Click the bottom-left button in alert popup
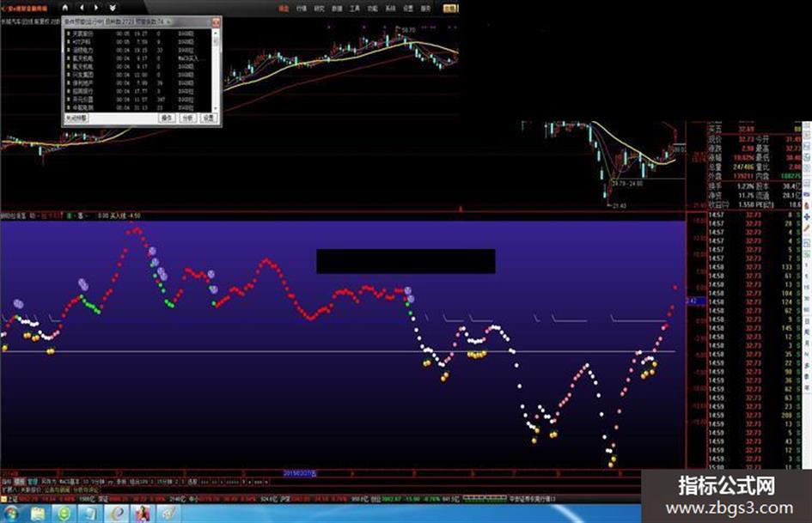 coord(76,118)
